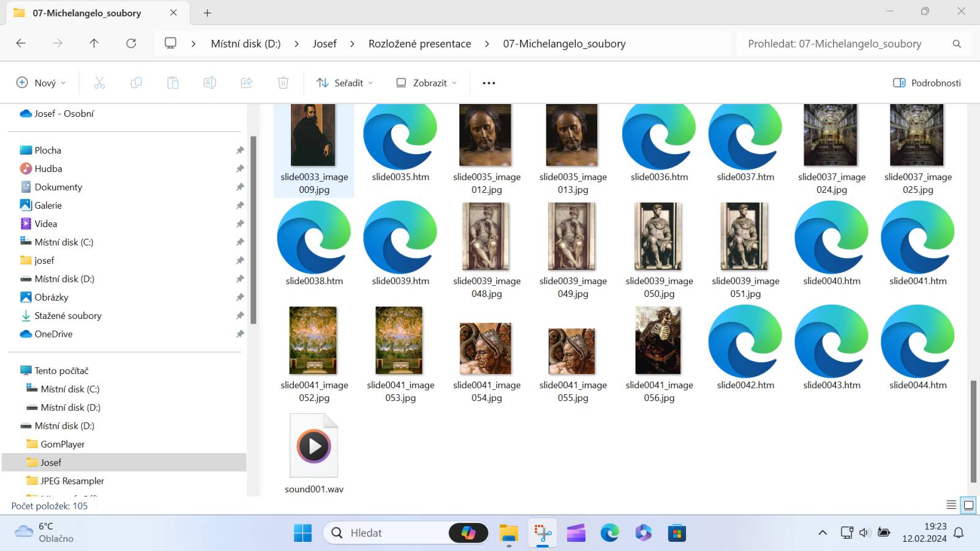Click the search magnifier icon

click(957, 44)
